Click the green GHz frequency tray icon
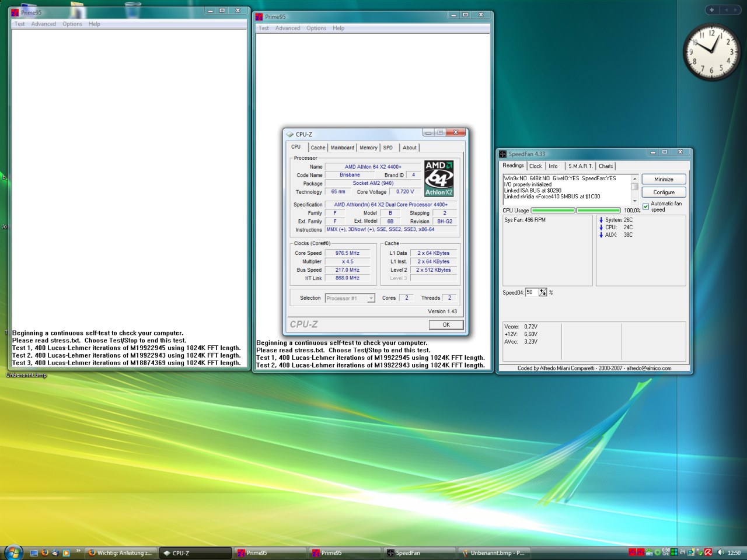747x560 pixels. (x=666, y=552)
